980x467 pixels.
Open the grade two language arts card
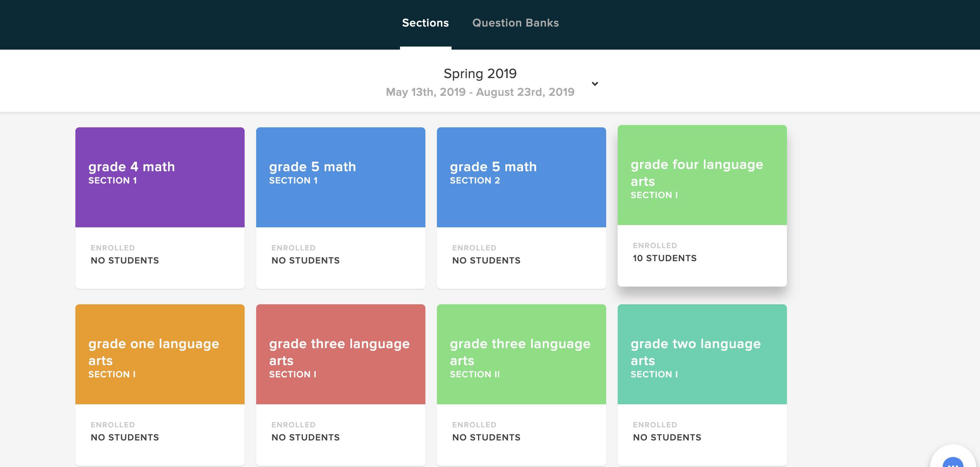[702, 385]
